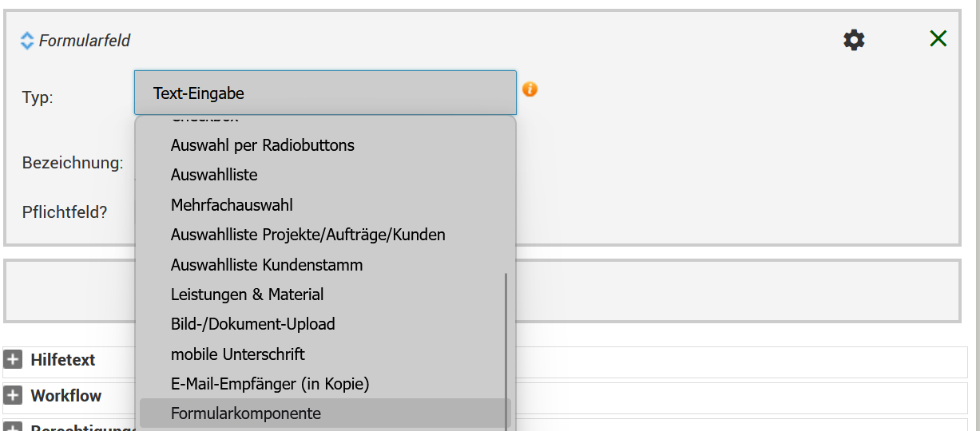980x431 pixels.
Task: Choose 'Auswahlliste Kundenstamm' option
Action: pos(267,264)
